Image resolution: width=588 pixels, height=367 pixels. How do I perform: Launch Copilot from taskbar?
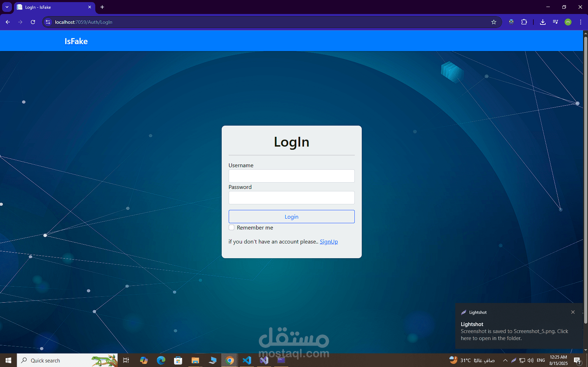coord(144,360)
